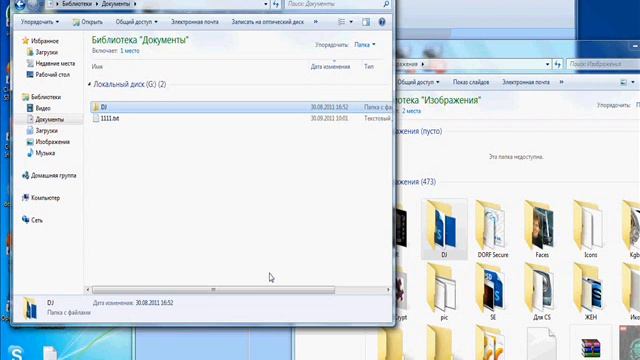This screenshot has height=360, width=640.
Task: Sort by Дата изменения column header
Action: tap(330, 67)
